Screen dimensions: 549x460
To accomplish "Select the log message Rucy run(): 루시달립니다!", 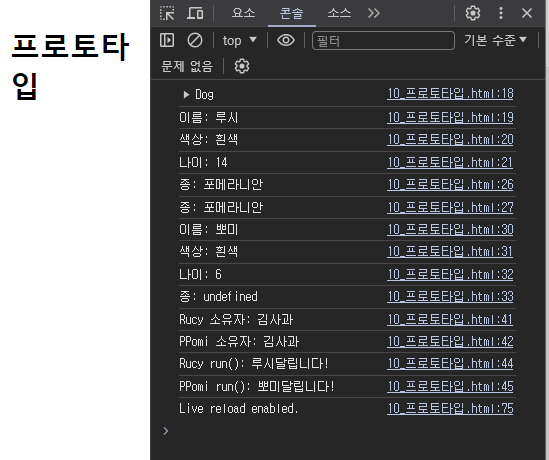I will click(254, 364).
